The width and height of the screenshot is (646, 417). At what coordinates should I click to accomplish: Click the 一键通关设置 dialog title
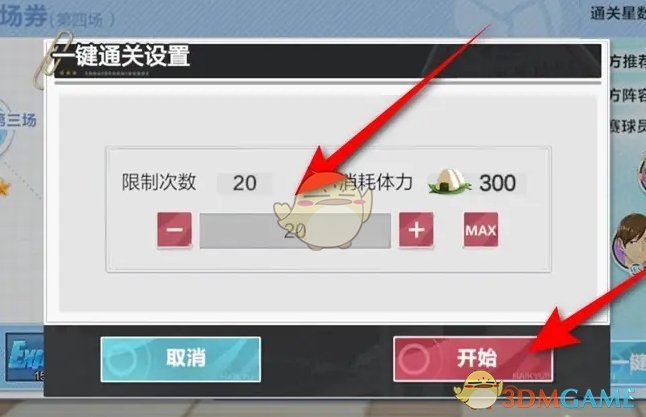[120, 56]
